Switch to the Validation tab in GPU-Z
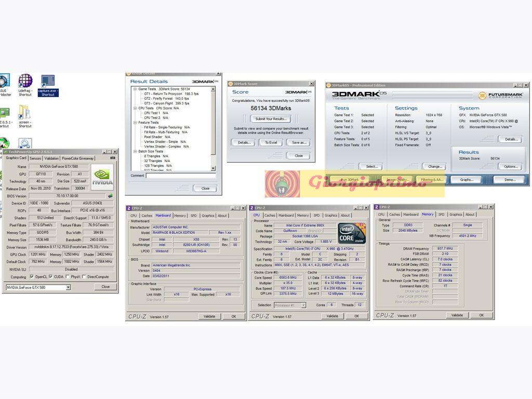 [x=51, y=158]
